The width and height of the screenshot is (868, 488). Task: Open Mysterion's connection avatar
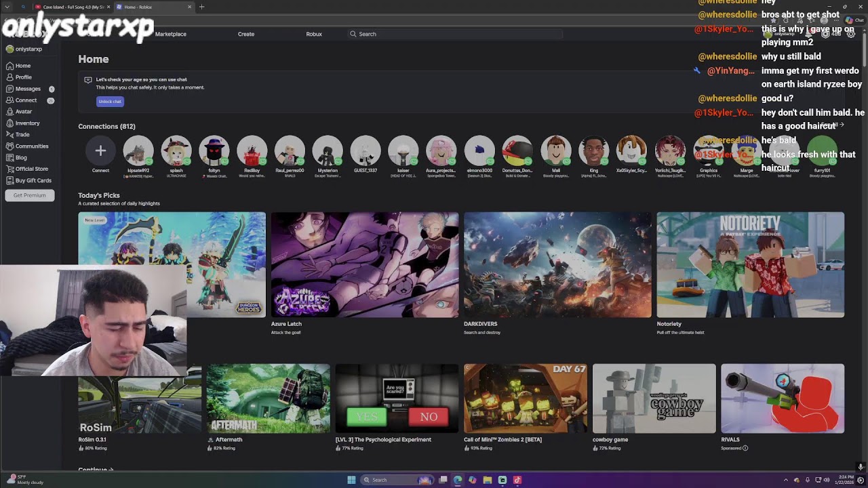tap(328, 151)
